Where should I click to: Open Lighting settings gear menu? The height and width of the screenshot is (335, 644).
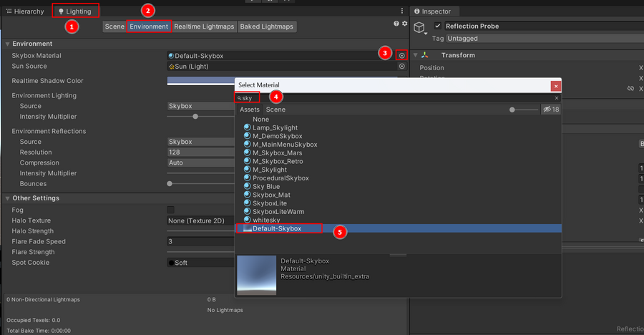coord(404,24)
